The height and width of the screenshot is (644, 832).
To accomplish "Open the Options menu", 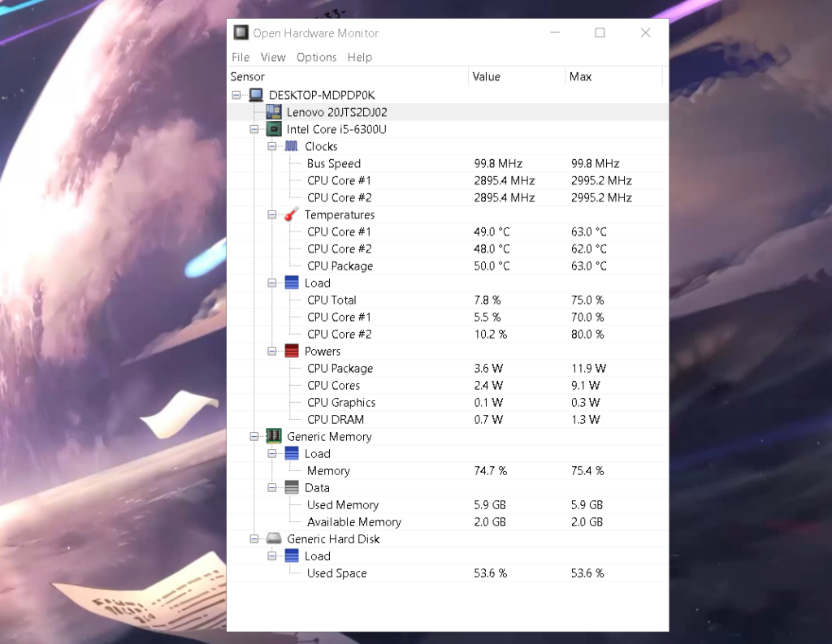I will click(x=316, y=58).
